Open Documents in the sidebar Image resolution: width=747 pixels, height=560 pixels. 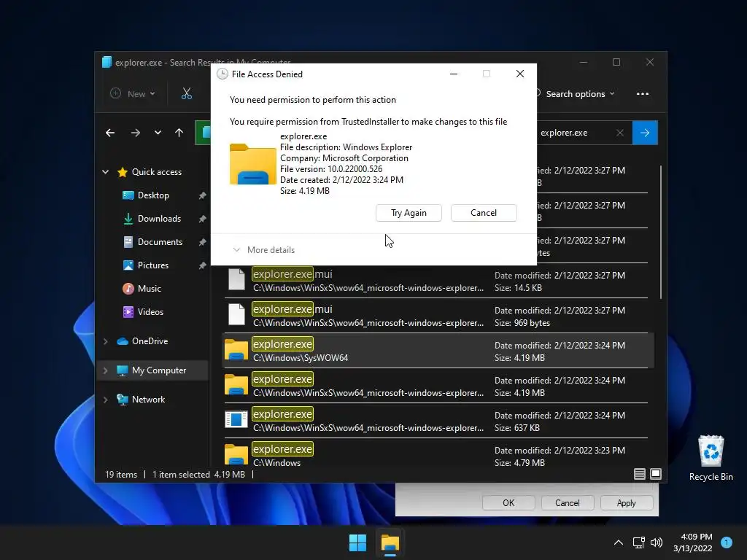(x=160, y=242)
